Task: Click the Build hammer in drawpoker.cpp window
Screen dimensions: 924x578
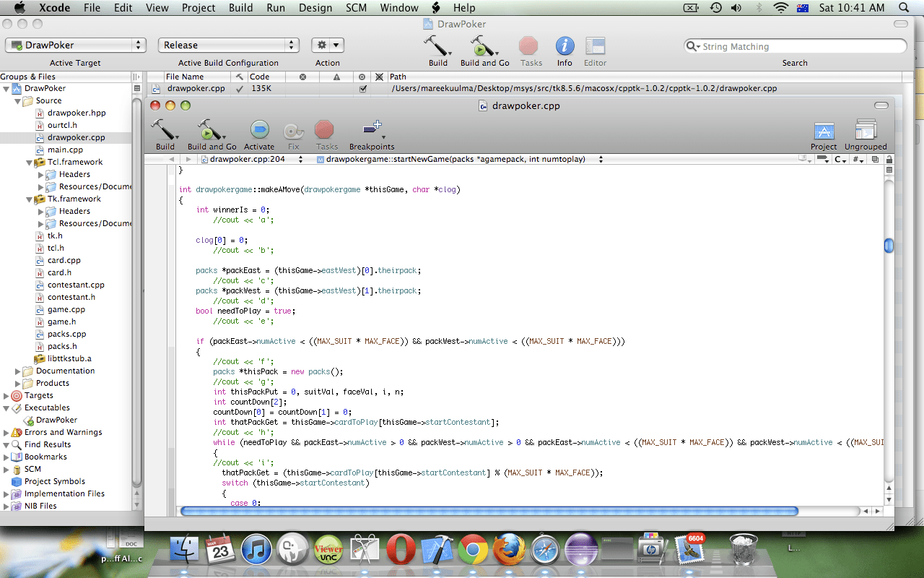Action: coord(165,130)
